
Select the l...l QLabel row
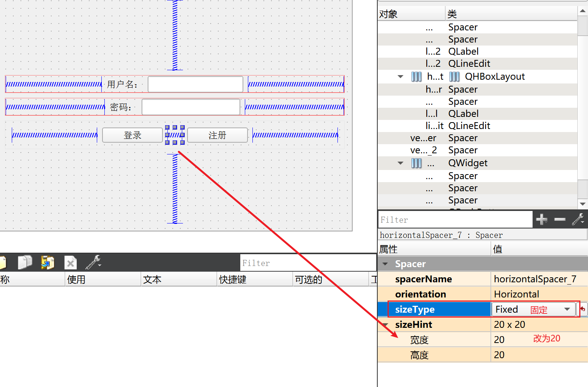coord(478,114)
